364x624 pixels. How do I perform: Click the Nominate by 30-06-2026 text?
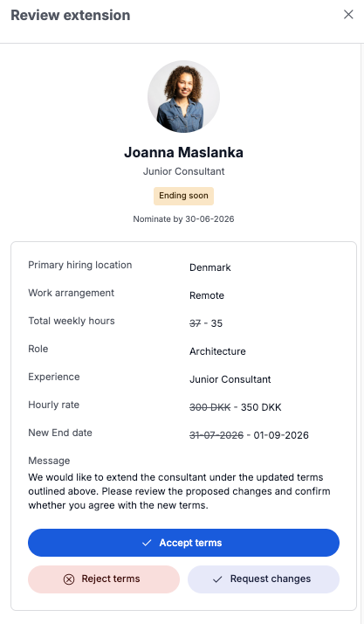click(x=183, y=218)
